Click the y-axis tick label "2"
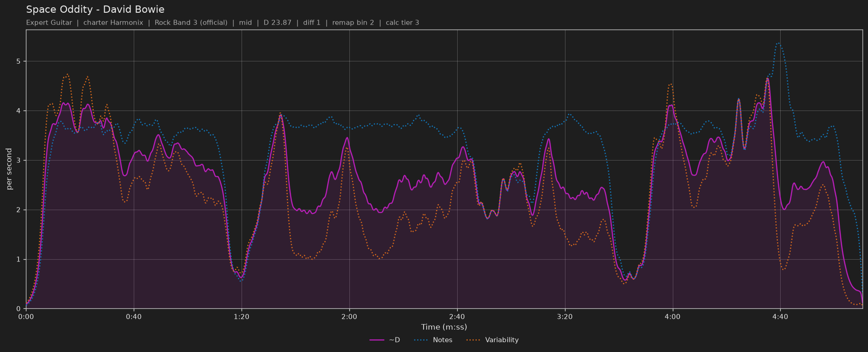The image size is (868, 352). point(20,210)
